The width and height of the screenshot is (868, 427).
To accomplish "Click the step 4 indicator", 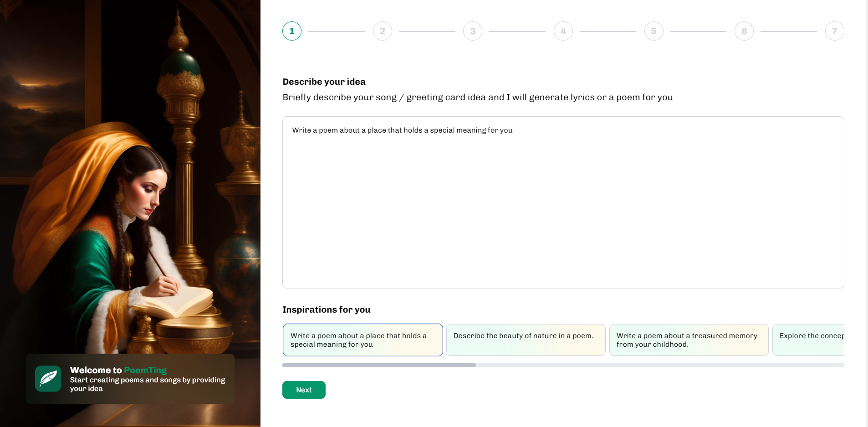I will (x=563, y=31).
